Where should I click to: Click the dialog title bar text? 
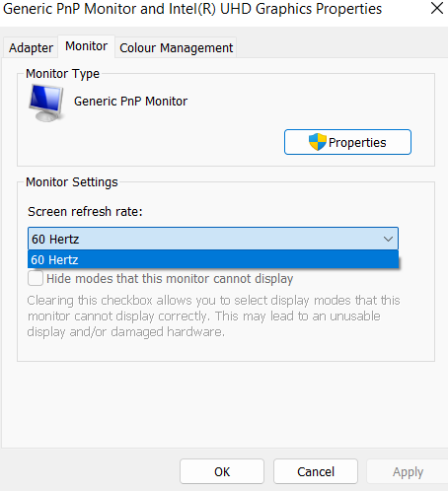pos(192,9)
